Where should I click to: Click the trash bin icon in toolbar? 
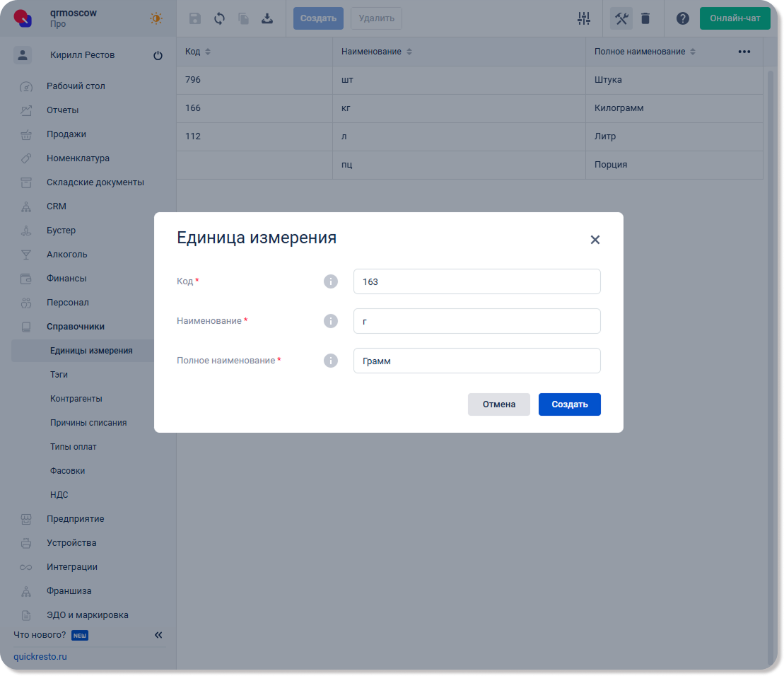pyautogui.click(x=645, y=18)
